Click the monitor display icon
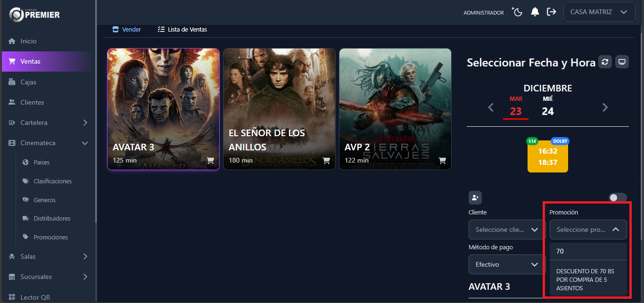Viewport: 644px width, 303px height. (x=622, y=62)
